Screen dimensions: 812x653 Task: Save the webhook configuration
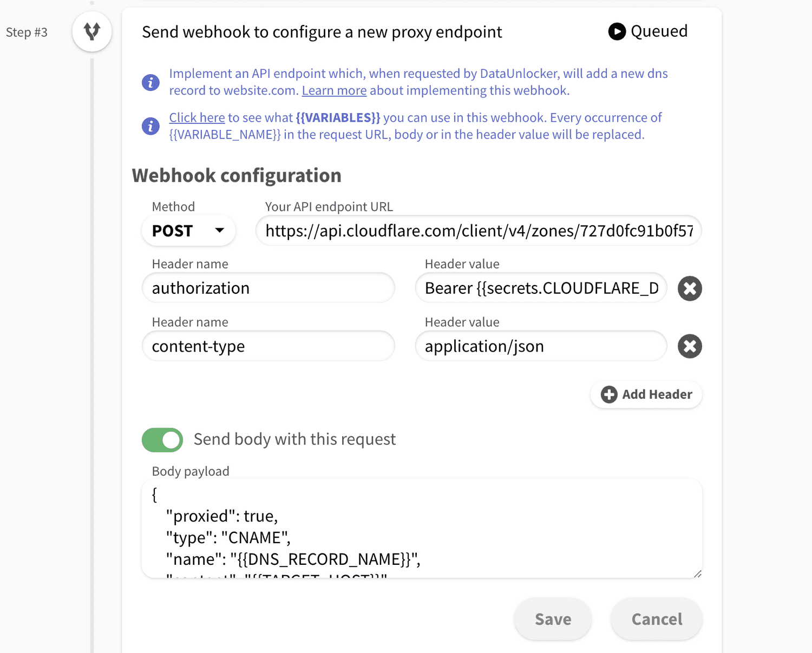tap(552, 619)
